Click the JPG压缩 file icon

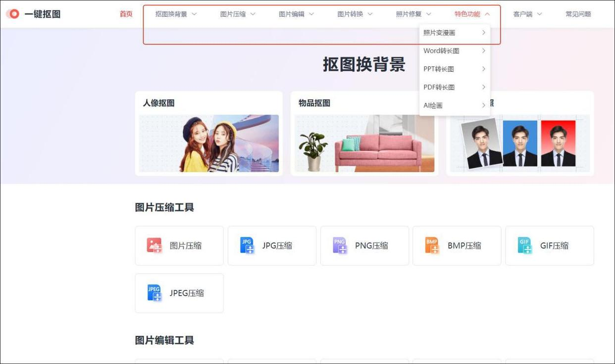(x=247, y=245)
